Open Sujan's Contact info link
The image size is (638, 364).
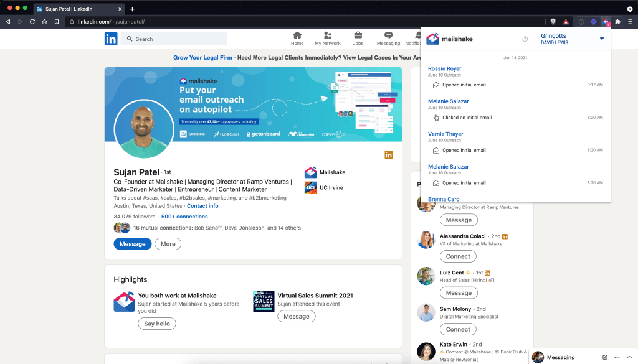(x=202, y=205)
